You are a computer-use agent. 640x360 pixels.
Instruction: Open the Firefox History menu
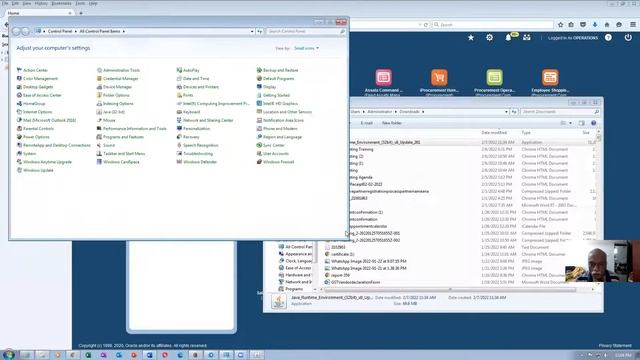coord(41,3)
